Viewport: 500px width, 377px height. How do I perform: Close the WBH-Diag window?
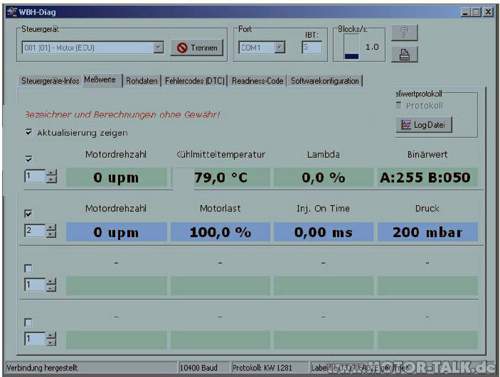click(x=489, y=12)
